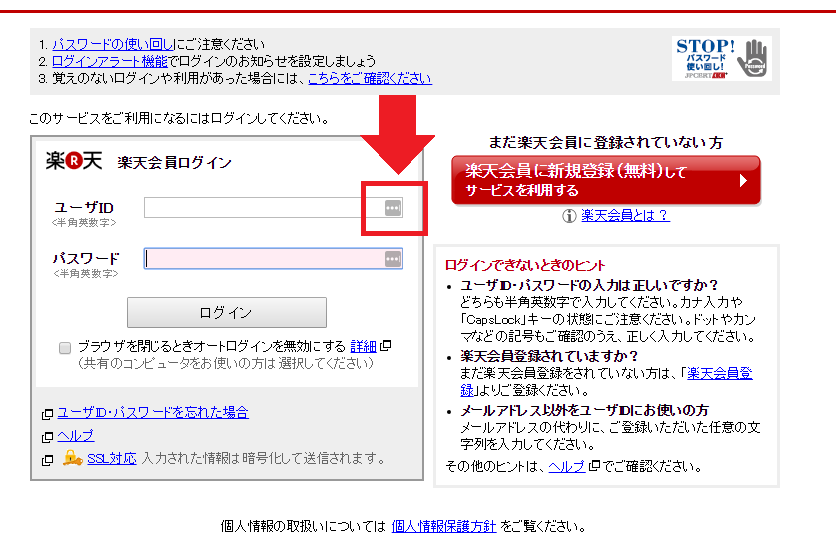
Task: Click the arrow on the red registration button
Action: tap(743, 181)
